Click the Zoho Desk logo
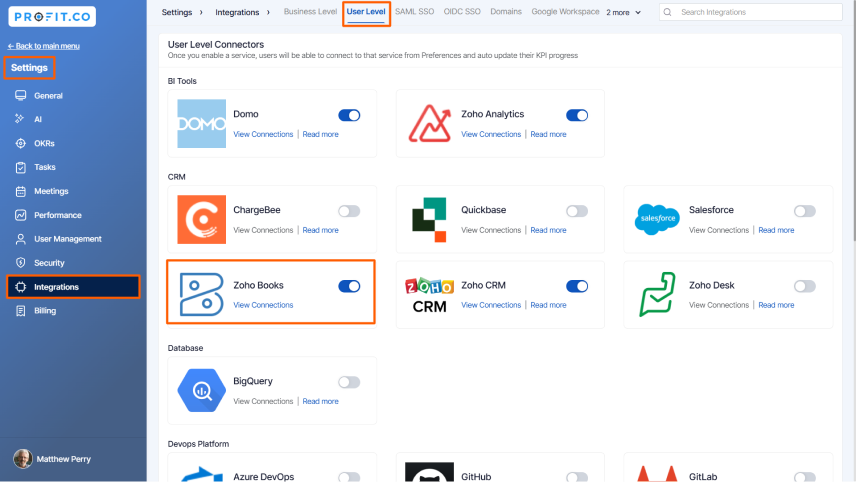This screenshot has width=856, height=482. point(657,294)
